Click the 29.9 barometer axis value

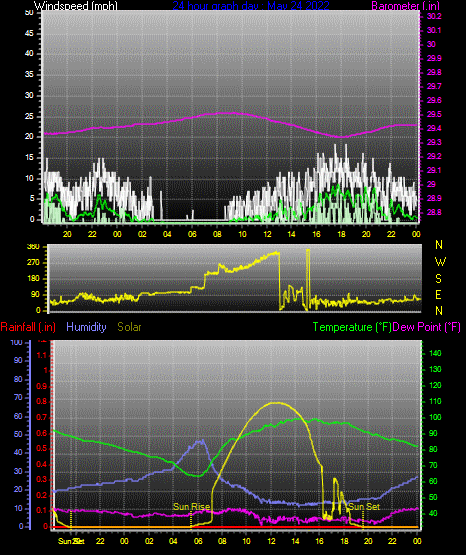pyautogui.click(x=434, y=58)
